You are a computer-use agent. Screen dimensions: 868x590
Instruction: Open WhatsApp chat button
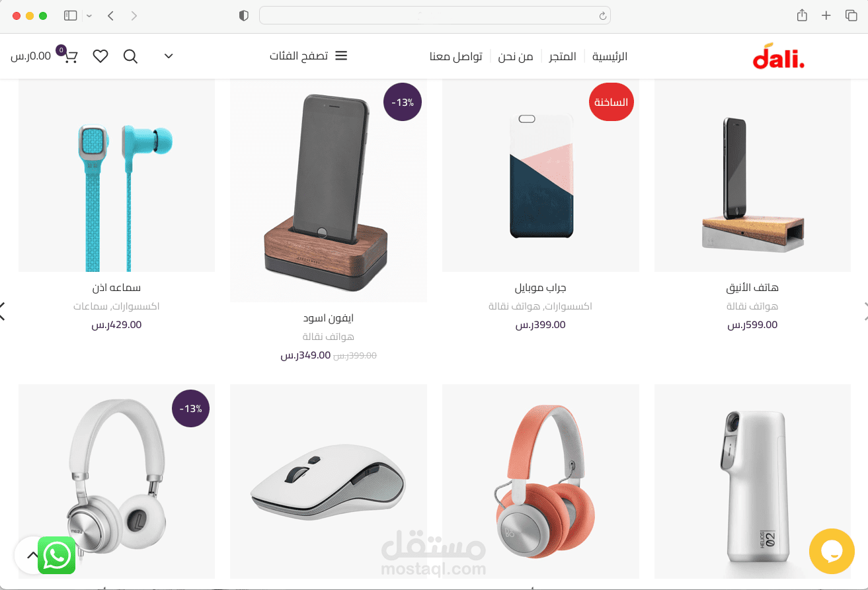(x=56, y=555)
